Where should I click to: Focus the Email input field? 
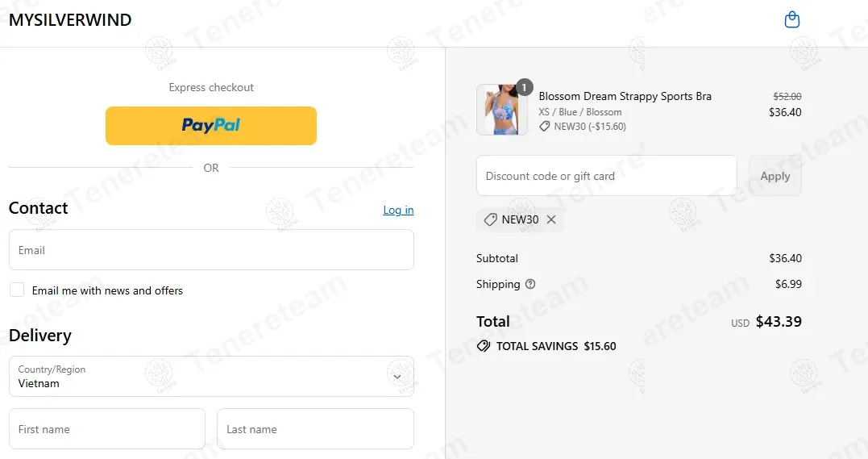click(x=211, y=250)
